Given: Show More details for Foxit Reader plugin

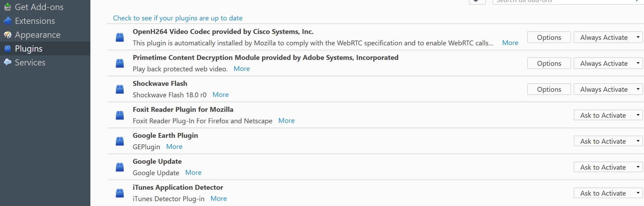Looking at the screenshot, I should tap(286, 120).
